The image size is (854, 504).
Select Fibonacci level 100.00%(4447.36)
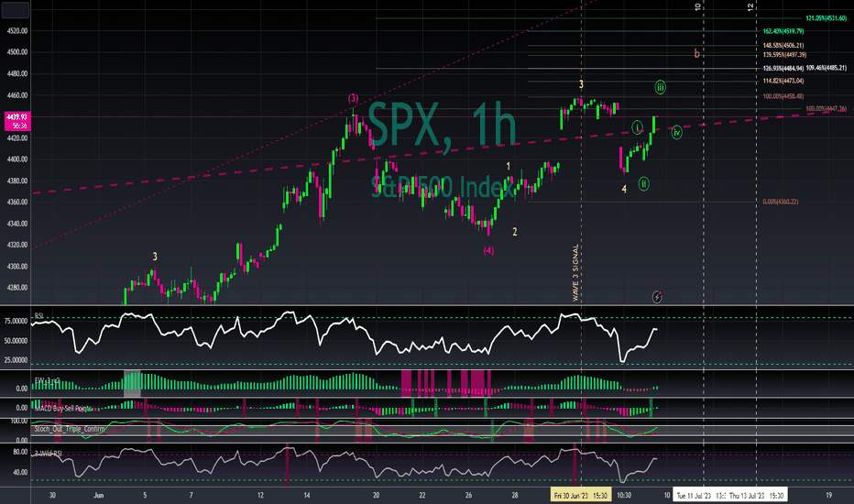pyautogui.click(x=827, y=109)
